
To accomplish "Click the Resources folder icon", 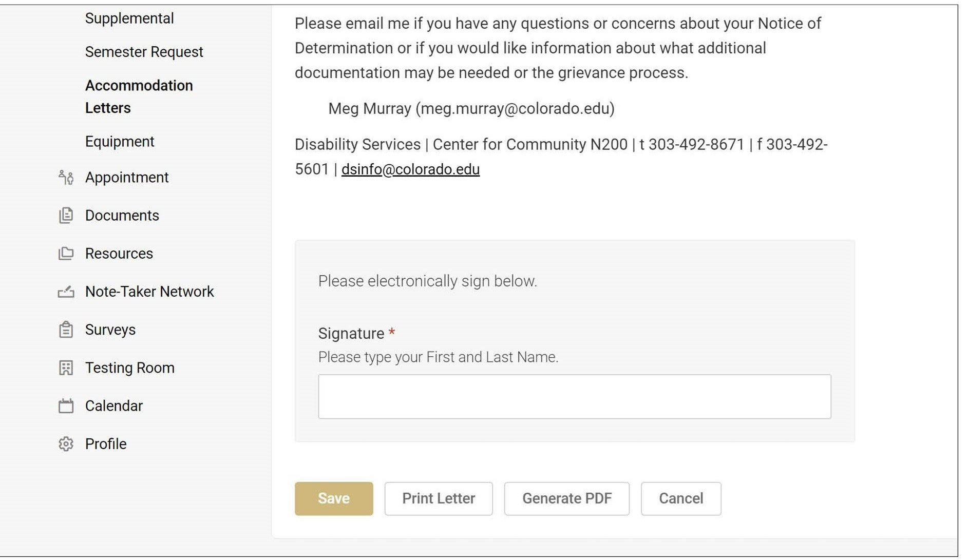I will coord(66,254).
